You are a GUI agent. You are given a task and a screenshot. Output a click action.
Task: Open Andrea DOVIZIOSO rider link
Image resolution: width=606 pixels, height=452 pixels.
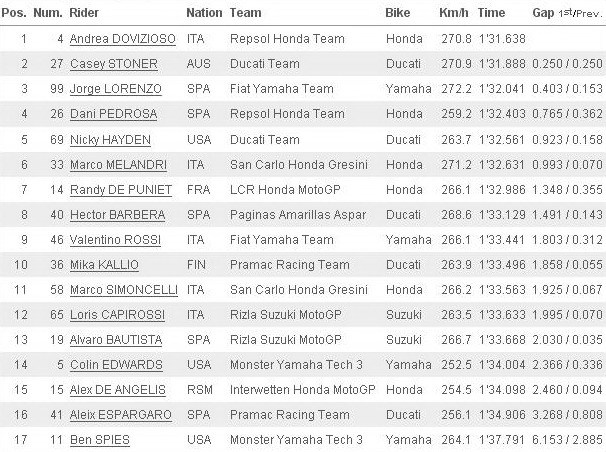(123, 39)
